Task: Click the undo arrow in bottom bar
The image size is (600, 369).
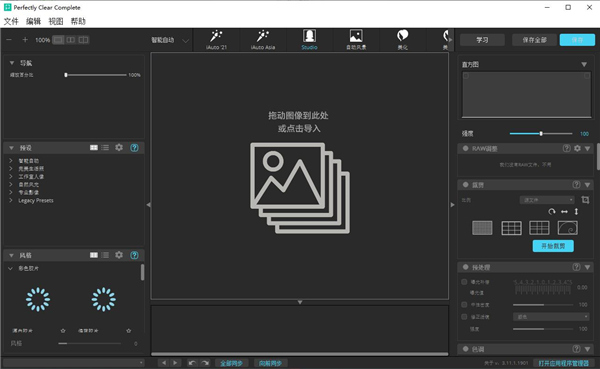Action: (192, 363)
